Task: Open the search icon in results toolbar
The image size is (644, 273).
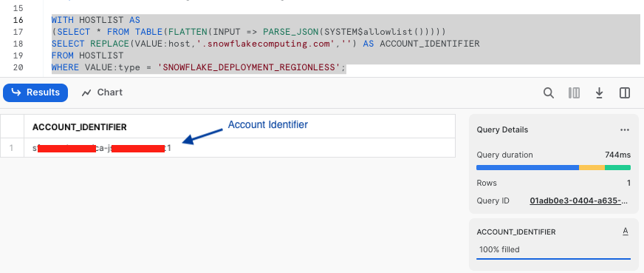Action: click(549, 93)
